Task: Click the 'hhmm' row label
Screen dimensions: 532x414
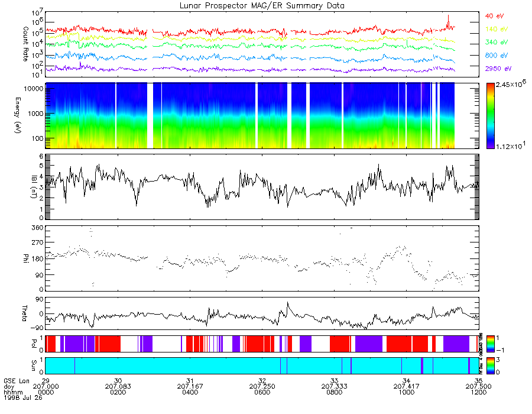Action: 12,392
